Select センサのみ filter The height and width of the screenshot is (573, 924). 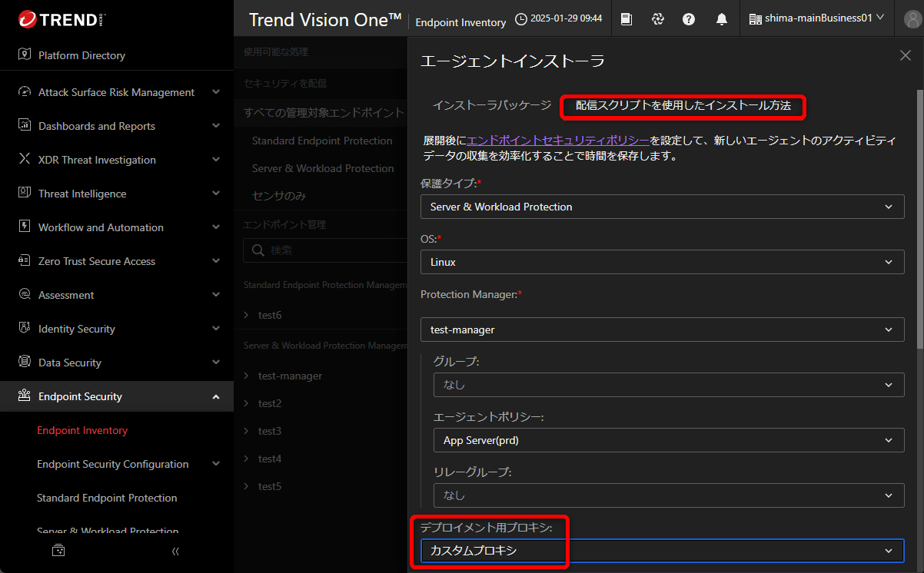coord(279,196)
